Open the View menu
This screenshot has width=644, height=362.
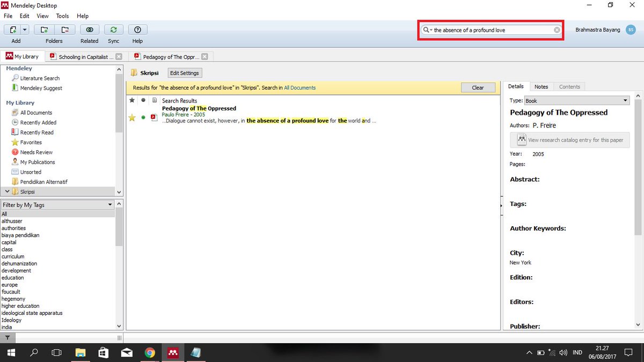pyautogui.click(x=43, y=16)
